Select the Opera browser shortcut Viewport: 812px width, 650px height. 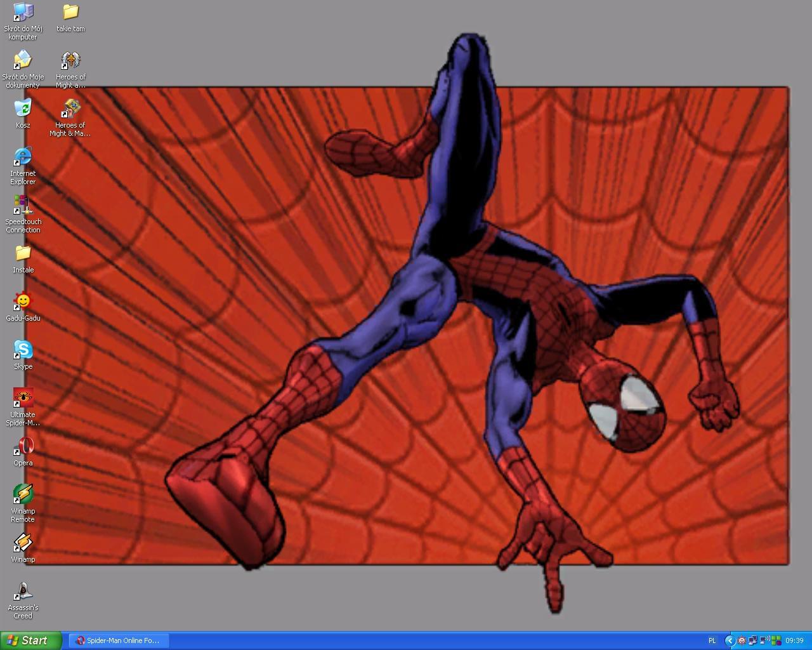point(23,446)
